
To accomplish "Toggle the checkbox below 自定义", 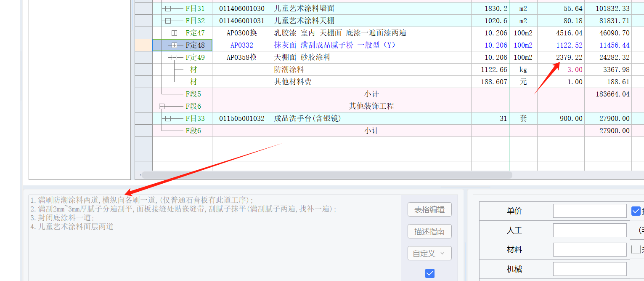I will [x=430, y=273].
